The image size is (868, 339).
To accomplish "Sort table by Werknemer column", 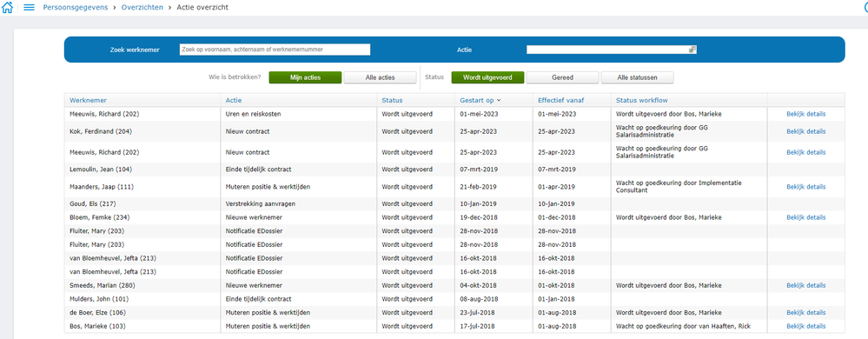I will point(88,100).
